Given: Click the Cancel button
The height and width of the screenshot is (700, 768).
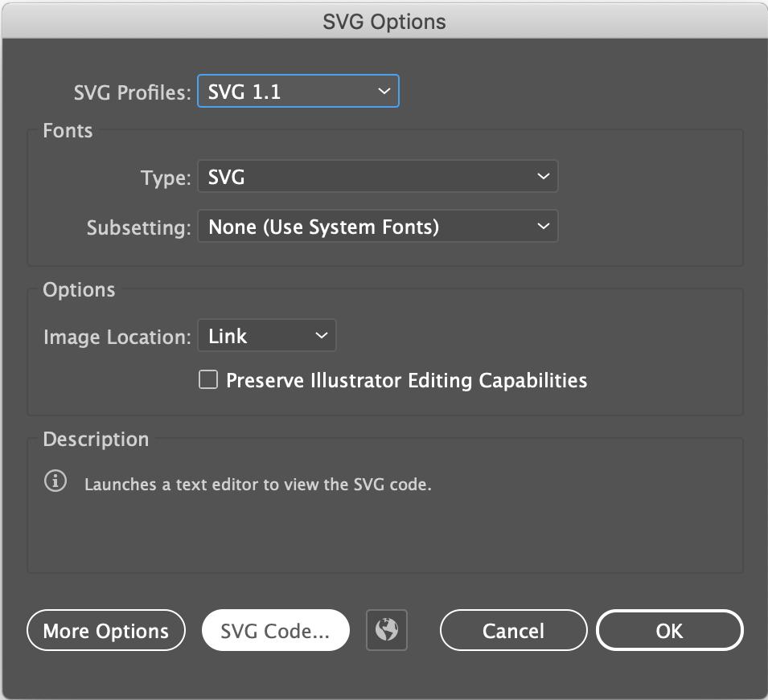Looking at the screenshot, I should tap(513, 631).
